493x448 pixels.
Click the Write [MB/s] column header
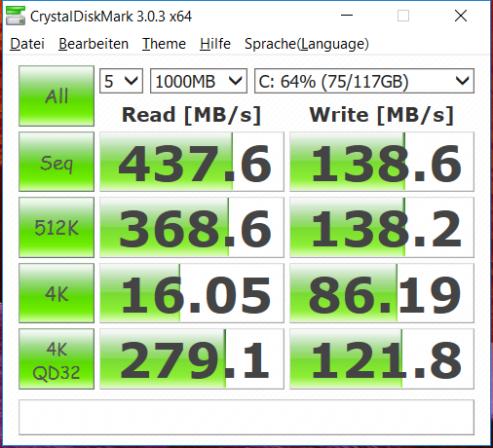382,115
